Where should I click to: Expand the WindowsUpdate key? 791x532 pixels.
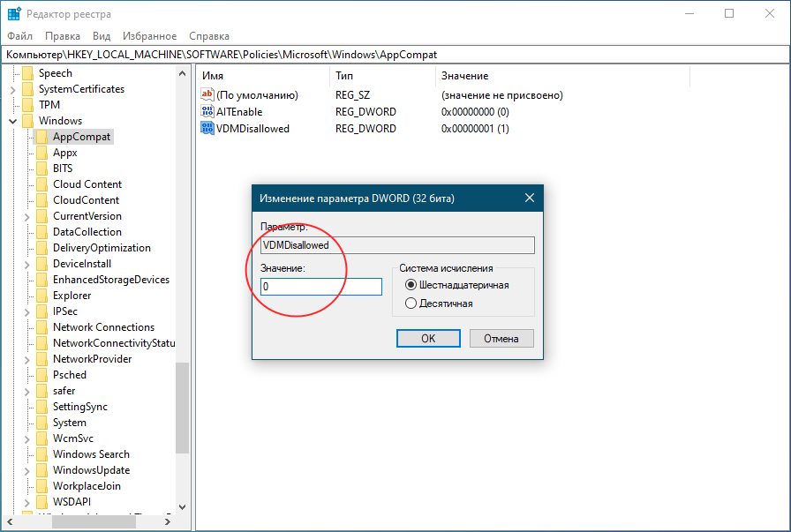click(x=27, y=471)
